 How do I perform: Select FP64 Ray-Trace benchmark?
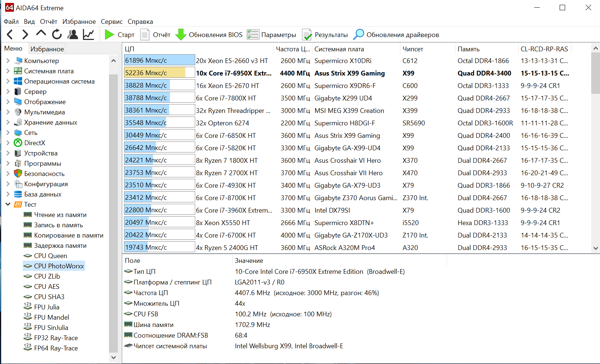[56, 348]
